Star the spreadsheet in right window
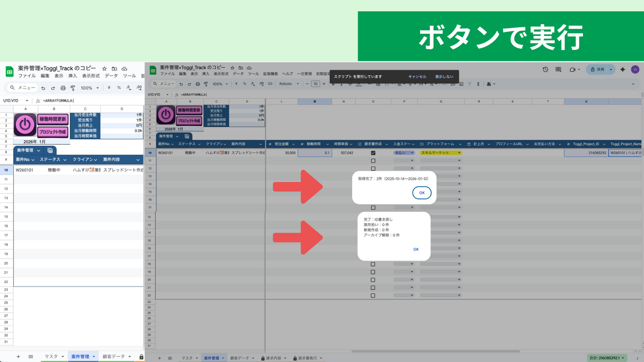Image resolution: width=644 pixels, height=362 pixels. point(232,68)
